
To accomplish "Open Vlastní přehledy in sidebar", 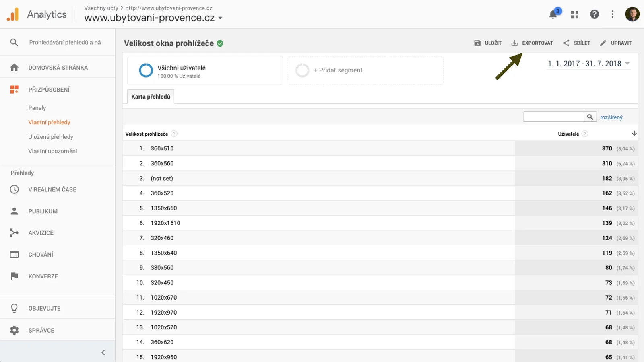I will 49,122.
